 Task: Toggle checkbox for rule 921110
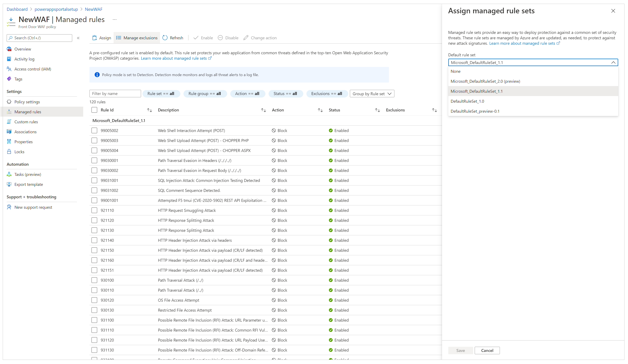coord(94,211)
